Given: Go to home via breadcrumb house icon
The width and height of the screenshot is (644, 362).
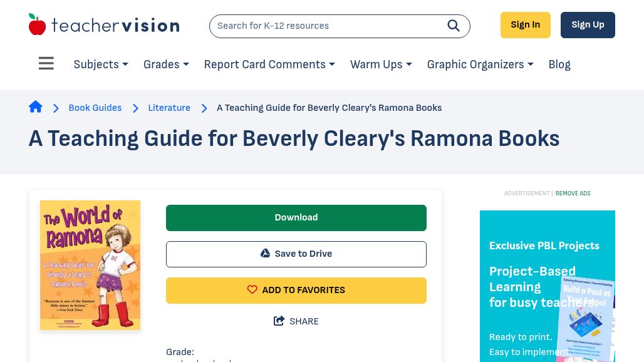Looking at the screenshot, I should coord(36,107).
